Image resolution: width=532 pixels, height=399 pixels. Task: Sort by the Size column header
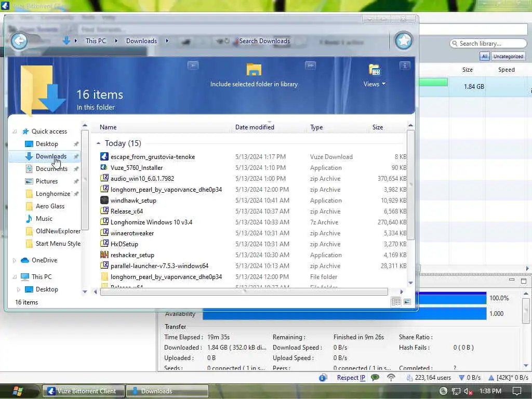pyautogui.click(x=378, y=127)
